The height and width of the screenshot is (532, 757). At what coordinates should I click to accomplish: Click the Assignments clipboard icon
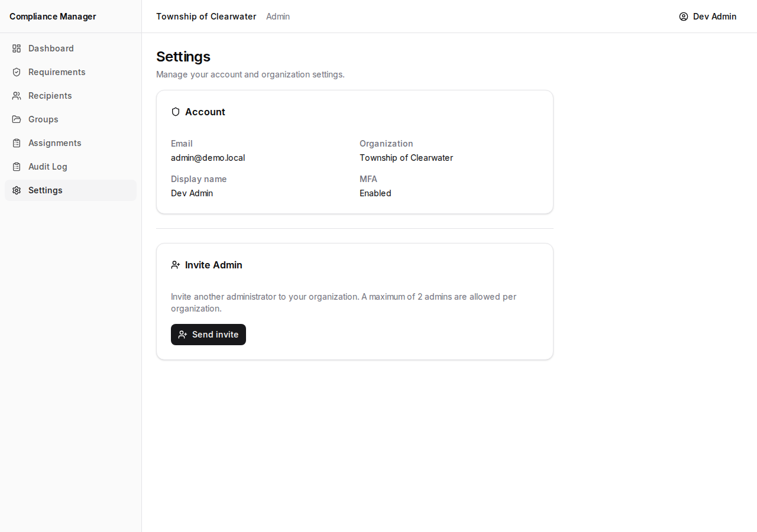click(17, 143)
